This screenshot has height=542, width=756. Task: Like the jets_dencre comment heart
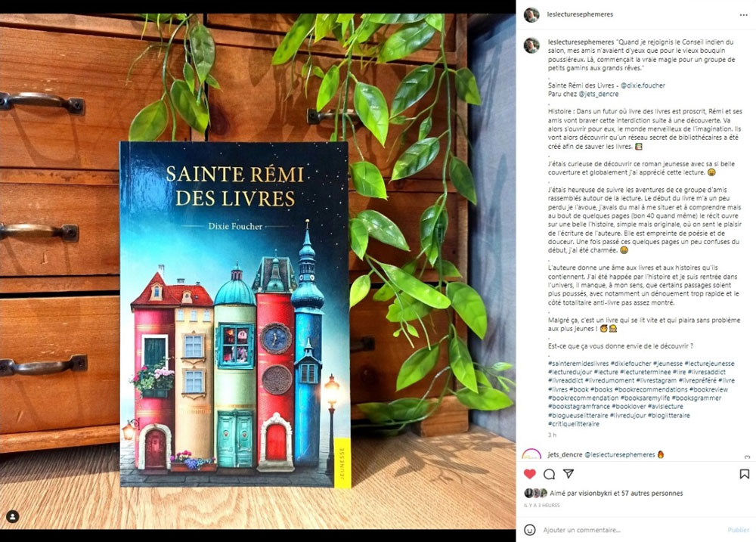pos(748,456)
